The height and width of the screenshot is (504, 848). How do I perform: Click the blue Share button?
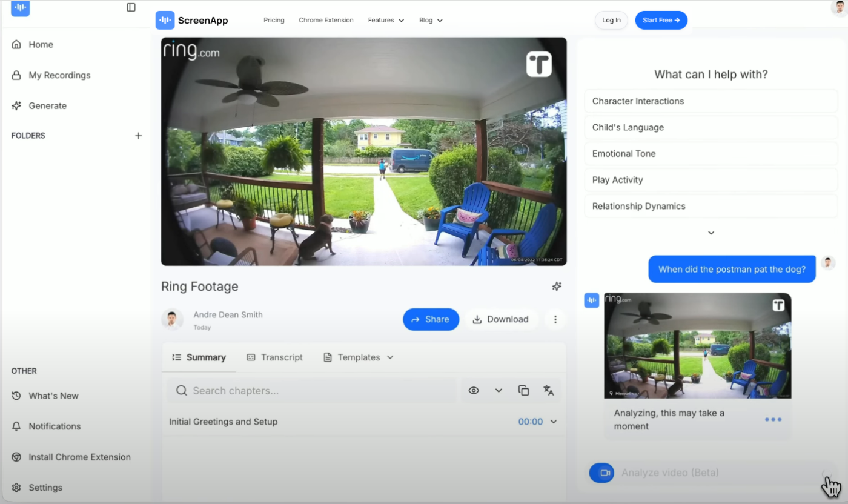point(431,319)
